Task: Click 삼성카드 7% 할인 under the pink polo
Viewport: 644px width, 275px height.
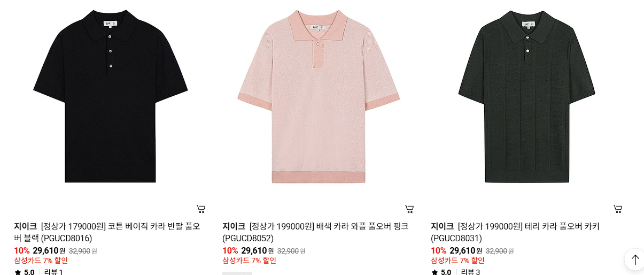Action: tap(250, 261)
